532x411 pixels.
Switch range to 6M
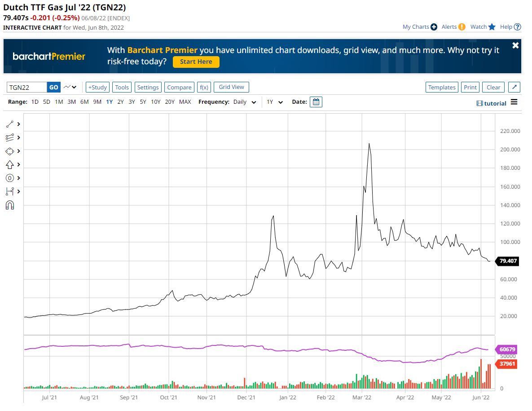pos(84,102)
